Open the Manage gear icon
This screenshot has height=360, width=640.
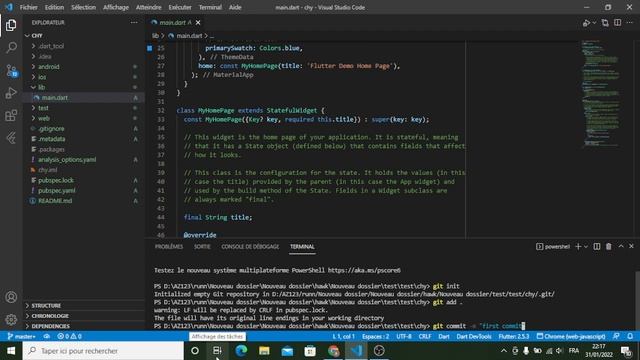(x=11, y=319)
